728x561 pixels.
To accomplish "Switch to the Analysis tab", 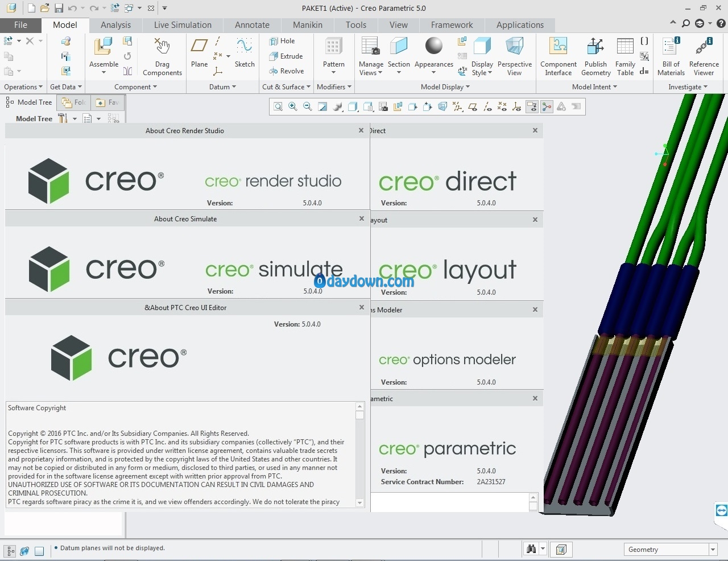I will tap(115, 25).
